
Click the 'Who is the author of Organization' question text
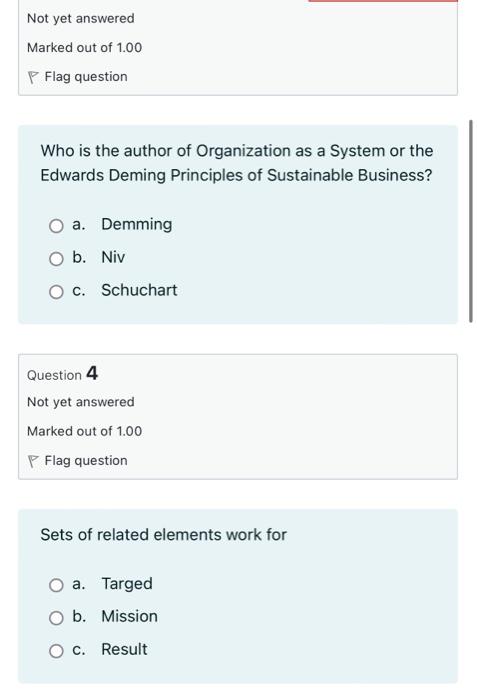tap(237, 163)
